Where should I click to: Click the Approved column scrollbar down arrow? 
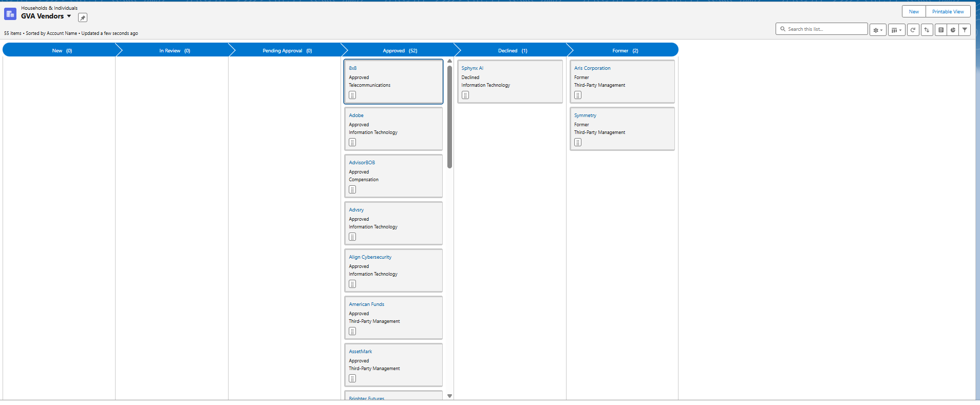pos(449,396)
